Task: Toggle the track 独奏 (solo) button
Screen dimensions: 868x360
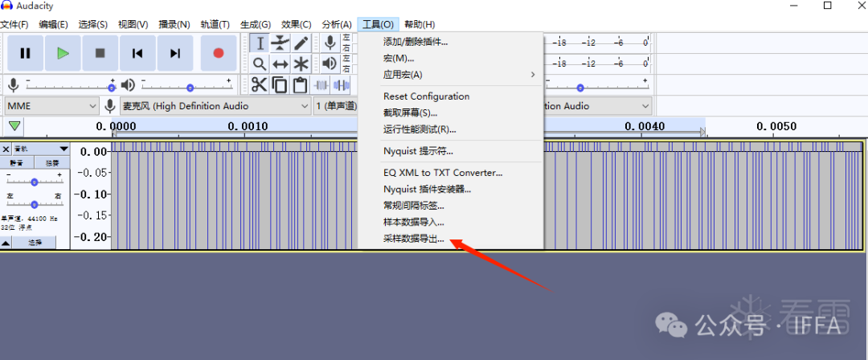Action: 52,163
